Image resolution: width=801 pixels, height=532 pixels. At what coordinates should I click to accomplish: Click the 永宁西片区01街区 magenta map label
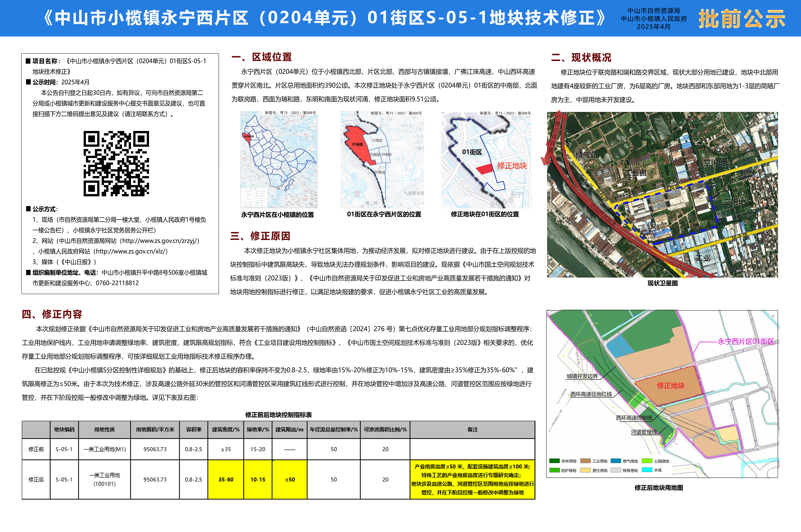[x=746, y=341]
